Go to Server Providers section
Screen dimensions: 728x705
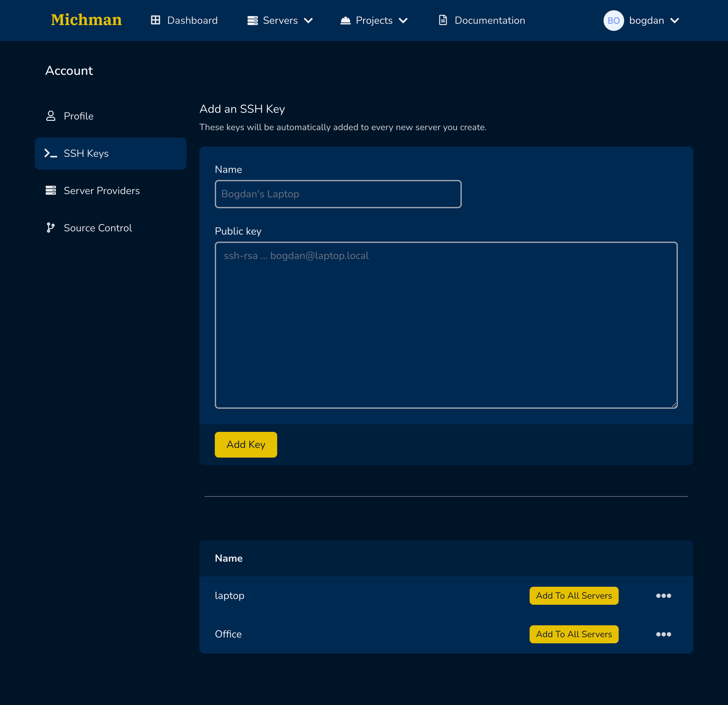click(101, 191)
